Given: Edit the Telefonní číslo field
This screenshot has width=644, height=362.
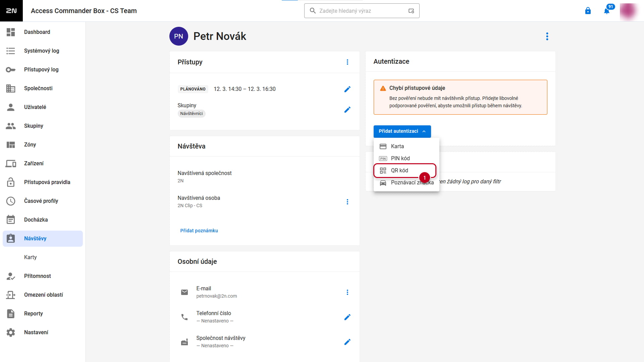Looking at the screenshot, I should coord(347,317).
